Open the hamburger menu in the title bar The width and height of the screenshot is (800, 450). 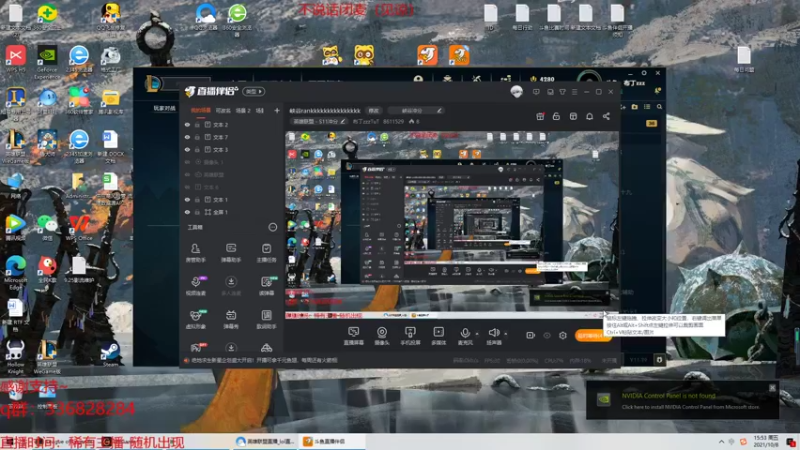(574, 92)
